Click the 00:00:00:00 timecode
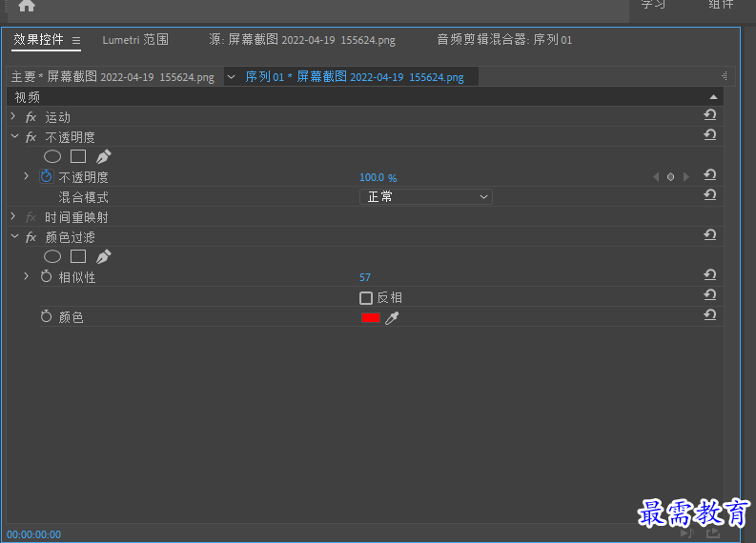The height and width of the screenshot is (543, 756). 33,534
